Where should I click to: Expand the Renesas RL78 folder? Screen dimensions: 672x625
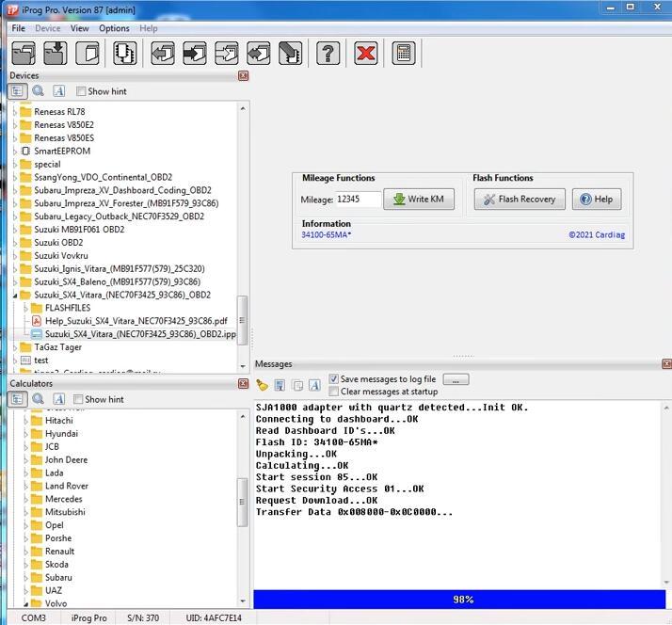15,112
